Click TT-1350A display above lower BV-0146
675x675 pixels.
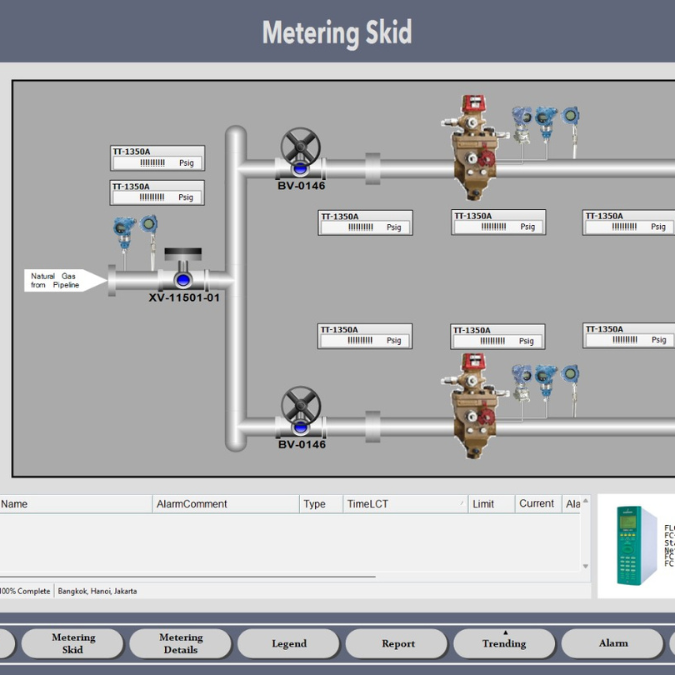tap(365, 336)
